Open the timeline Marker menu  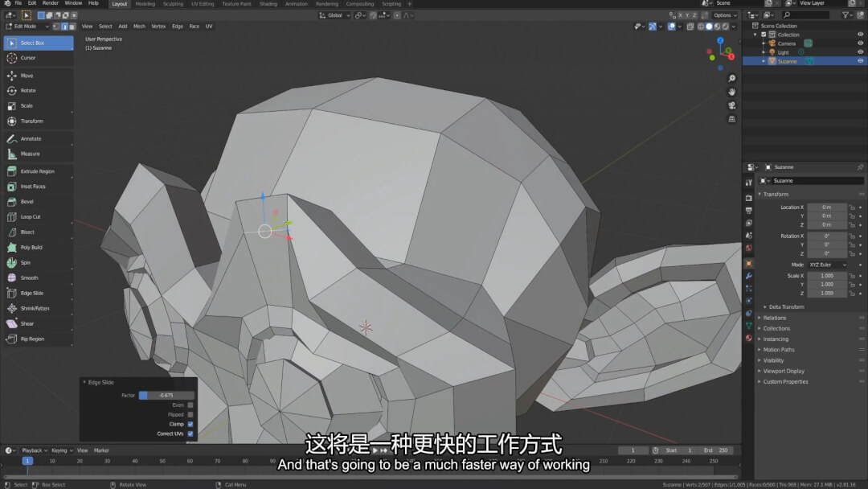pos(101,450)
